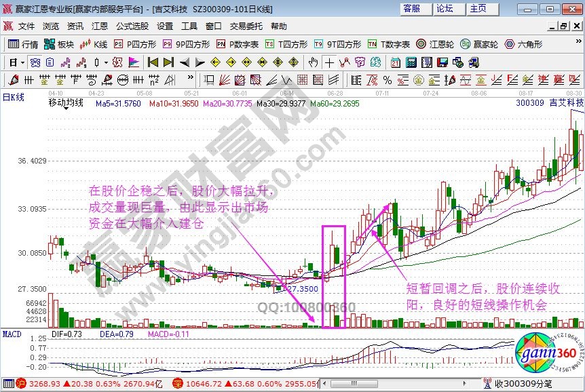Click the 论坛 forum button
The width and height of the screenshot is (585, 392).
point(445,8)
